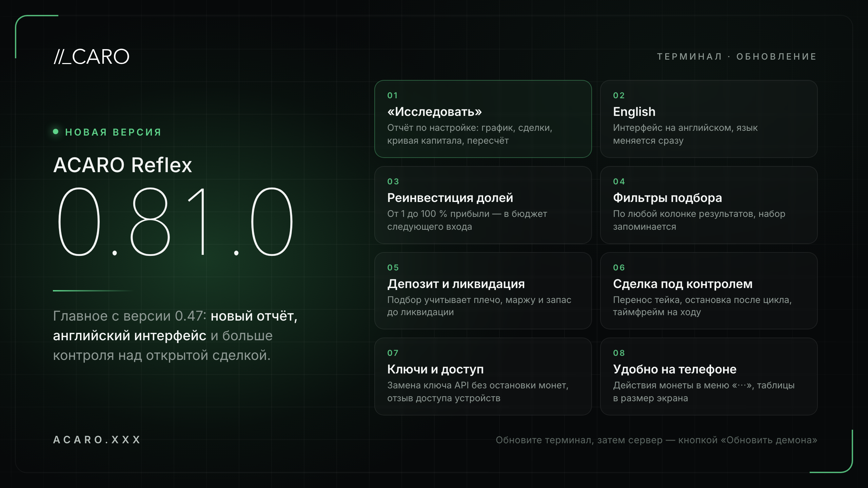Click the large 0.81.0 version number
Image resolution: width=868 pixels, height=488 pixels.
pyautogui.click(x=175, y=221)
